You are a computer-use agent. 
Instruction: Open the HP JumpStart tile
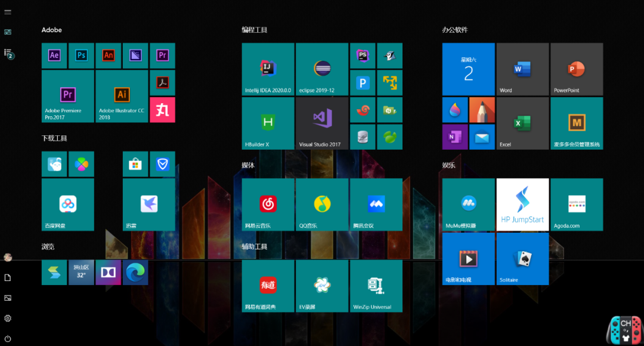523,205
